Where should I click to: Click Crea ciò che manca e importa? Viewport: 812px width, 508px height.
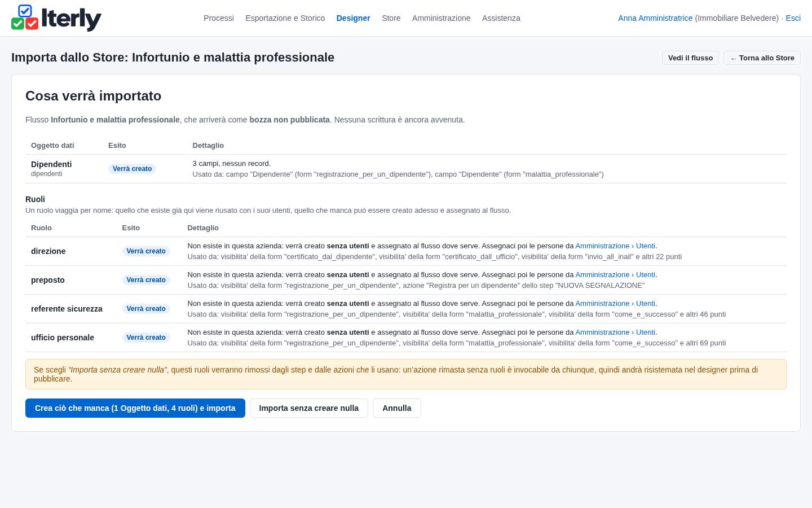click(135, 408)
